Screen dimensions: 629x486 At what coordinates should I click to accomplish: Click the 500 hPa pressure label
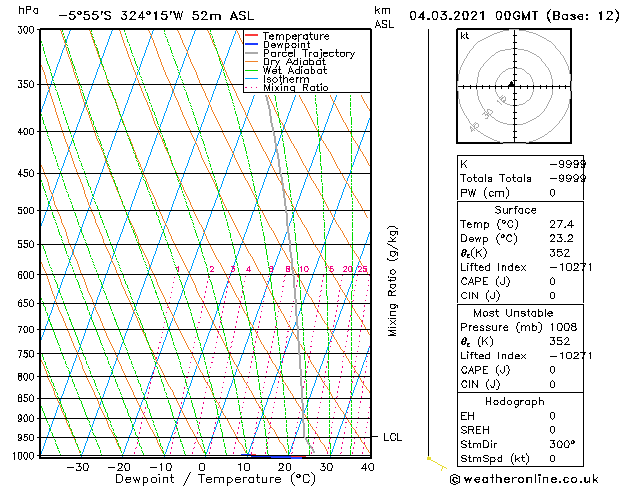26,211
